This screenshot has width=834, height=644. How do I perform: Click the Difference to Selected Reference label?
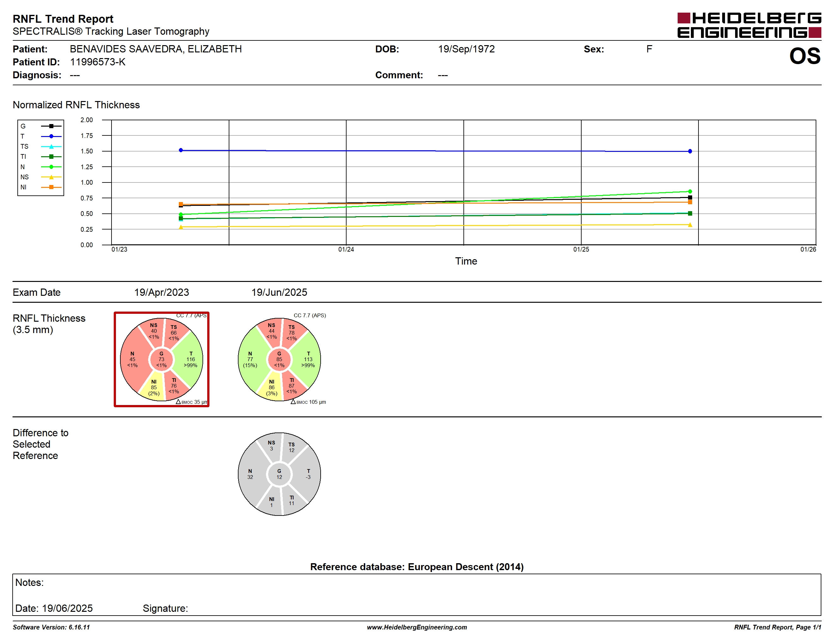click(x=40, y=444)
